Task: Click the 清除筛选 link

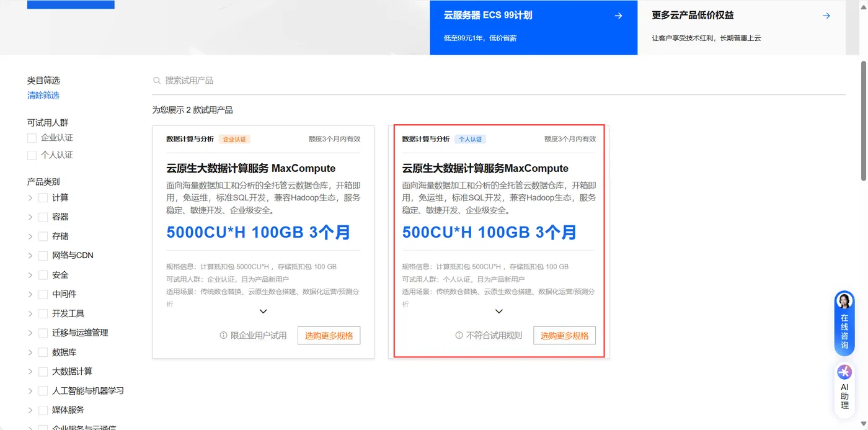Action: 43,96
